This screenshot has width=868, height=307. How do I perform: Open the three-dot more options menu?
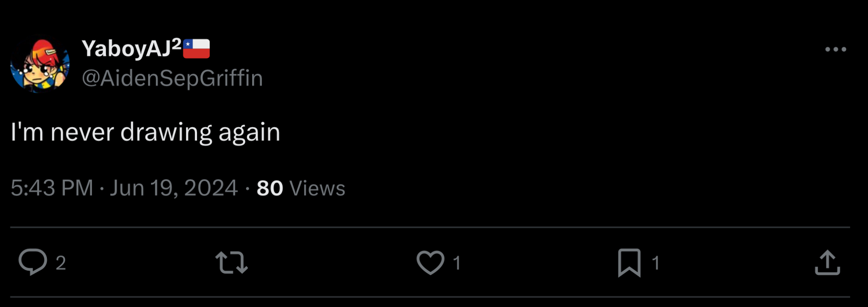tap(835, 49)
